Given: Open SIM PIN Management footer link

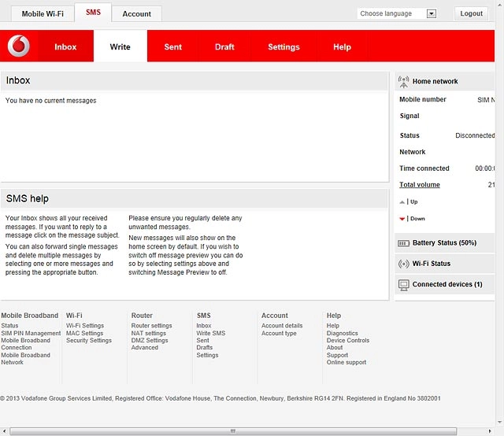Looking at the screenshot, I should coord(31,333).
